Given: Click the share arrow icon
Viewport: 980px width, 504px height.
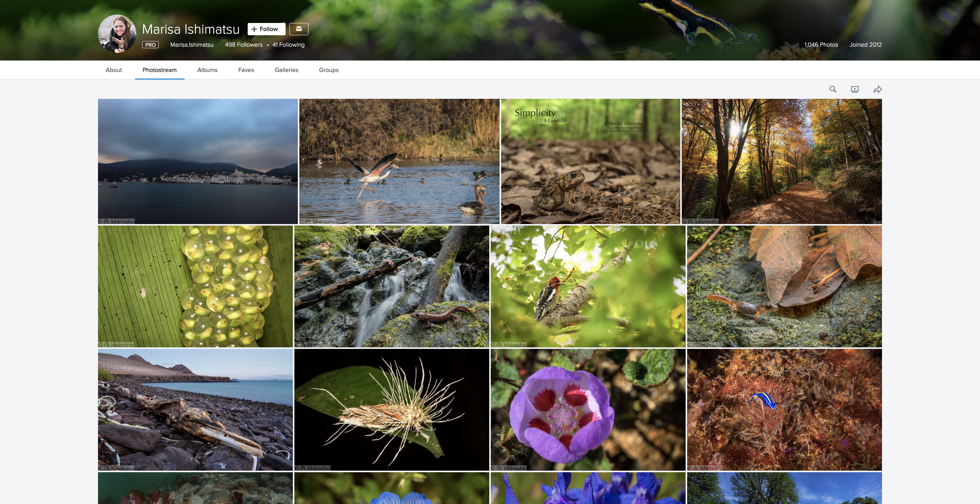Looking at the screenshot, I should 878,89.
